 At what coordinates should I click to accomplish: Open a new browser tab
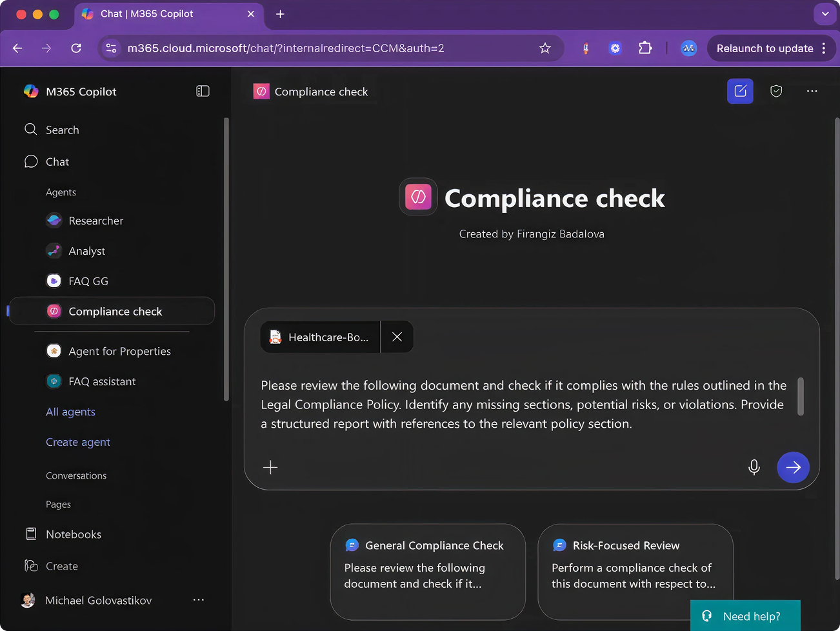click(x=280, y=14)
